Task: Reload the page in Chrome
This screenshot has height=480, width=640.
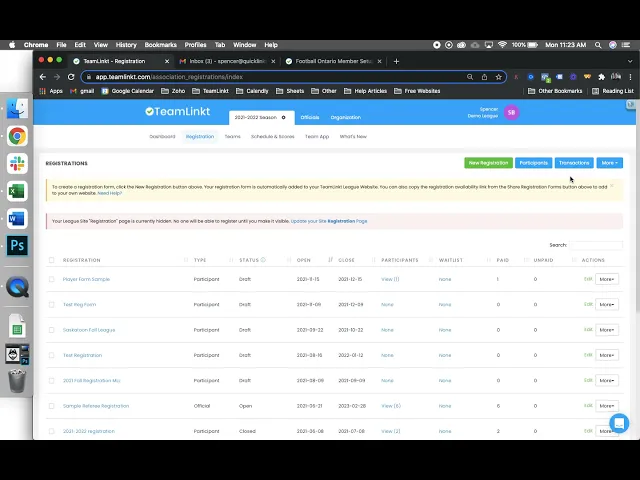Action: [71, 77]
